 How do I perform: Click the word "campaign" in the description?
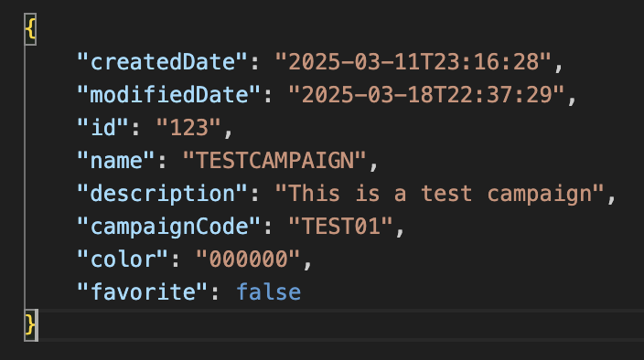point(540,194)
